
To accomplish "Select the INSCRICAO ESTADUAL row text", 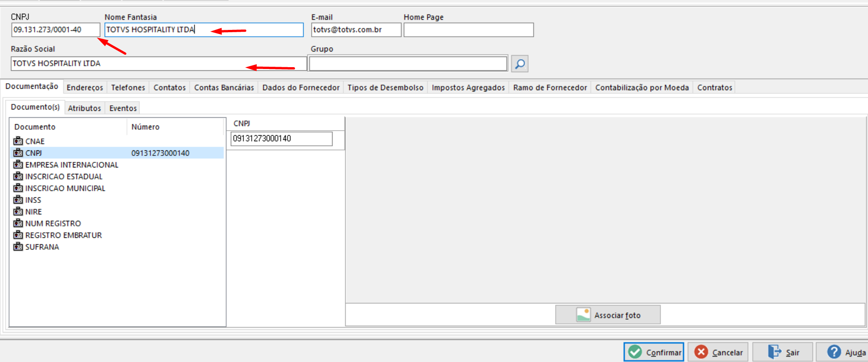I will tap(64, 177).
